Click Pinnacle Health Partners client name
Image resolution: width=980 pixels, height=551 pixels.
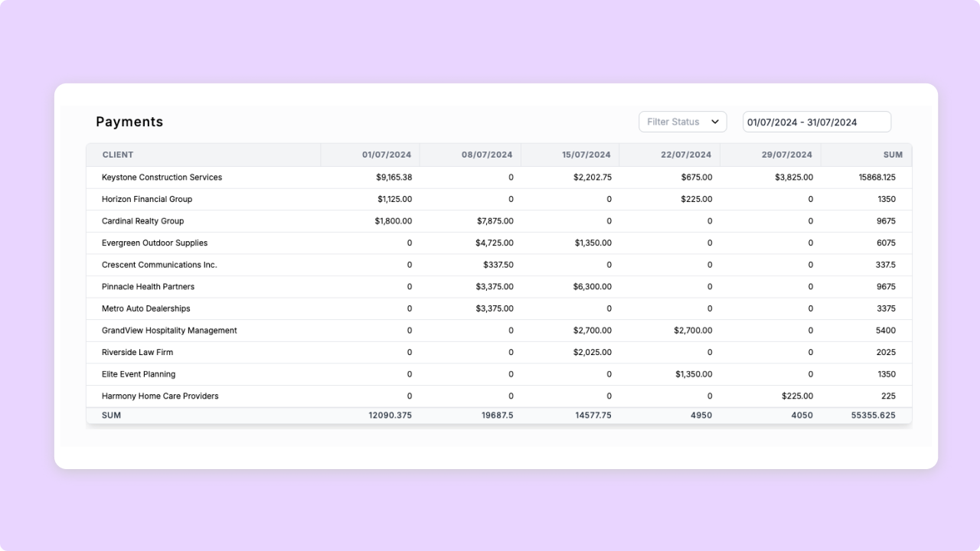click(x=148, y=287)
